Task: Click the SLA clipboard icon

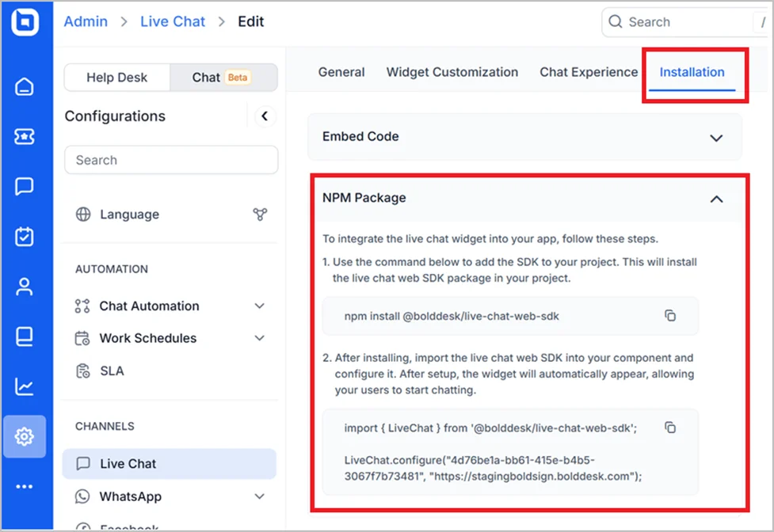Action: (x=83, y=370)
